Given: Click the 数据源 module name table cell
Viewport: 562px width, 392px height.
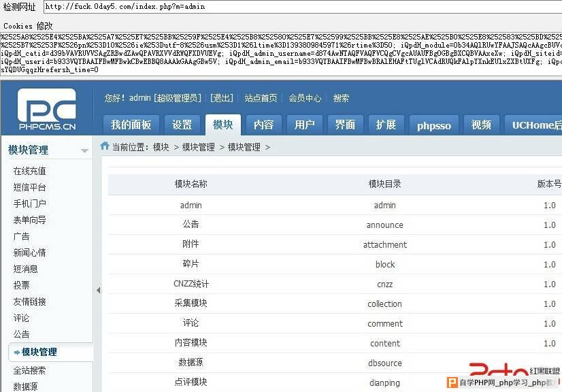Looking at the screenshot, I should 191,362.
